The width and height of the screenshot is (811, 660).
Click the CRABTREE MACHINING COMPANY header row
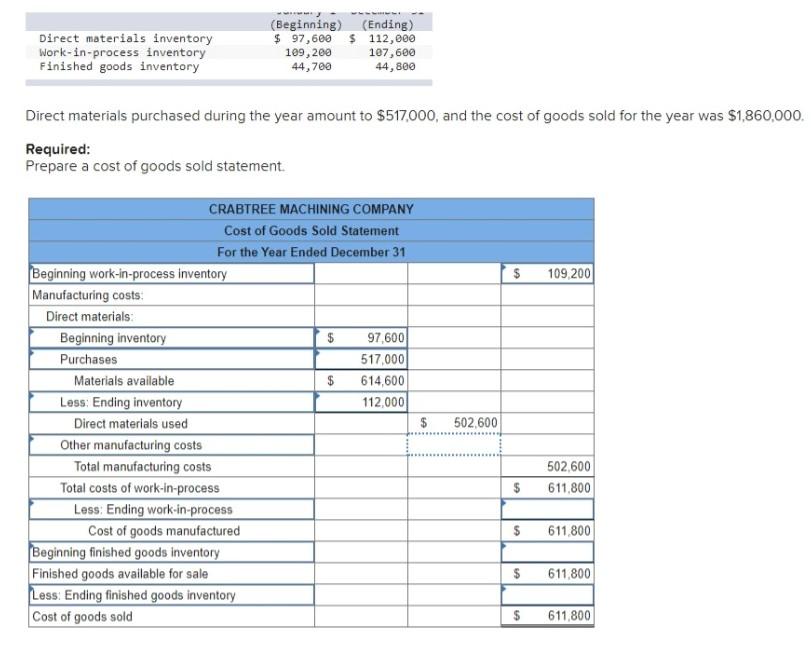(313, 209)
